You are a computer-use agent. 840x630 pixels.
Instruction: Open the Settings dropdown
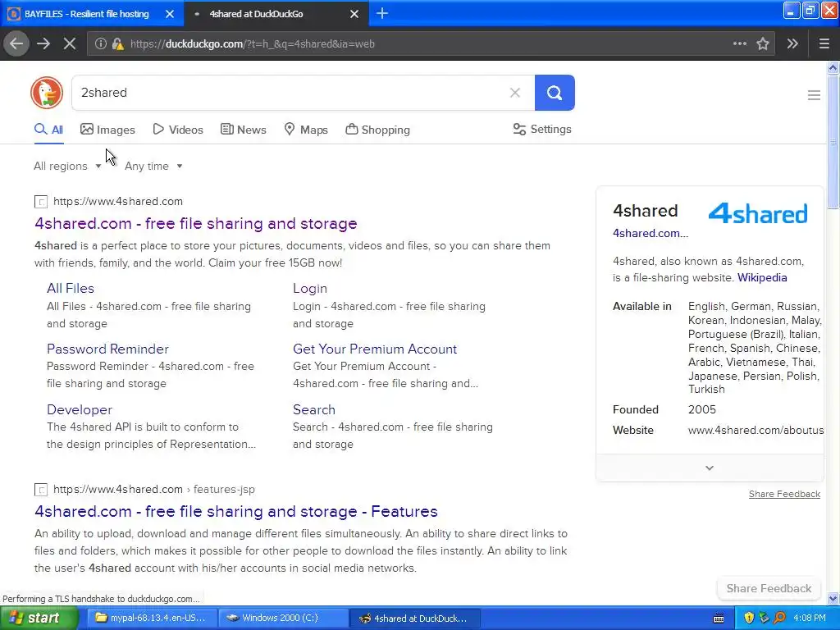(542, 129)
